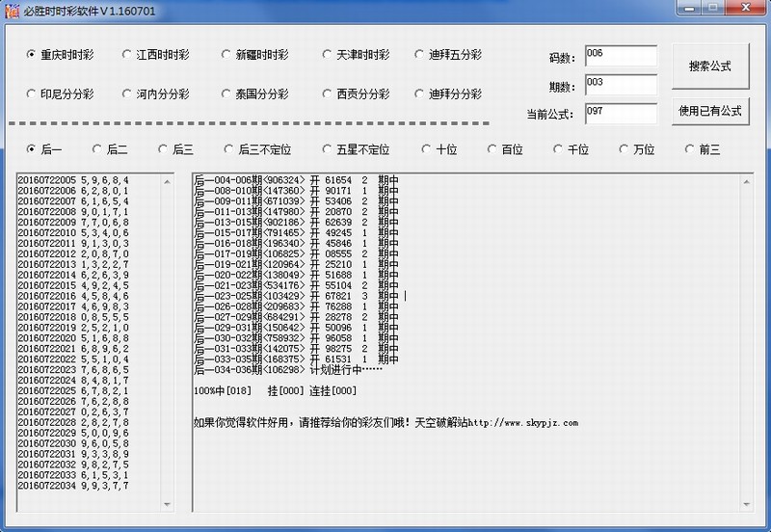Select the 印尼分分彩 radio button
This screenshot has width=771, height=532.
[x=32, y=94]
